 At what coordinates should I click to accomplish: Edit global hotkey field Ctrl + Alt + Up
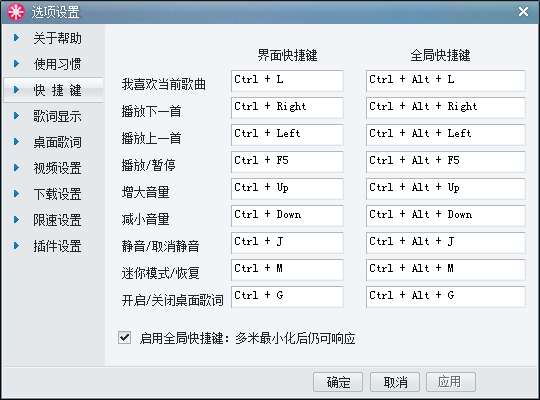coord(446,189)
